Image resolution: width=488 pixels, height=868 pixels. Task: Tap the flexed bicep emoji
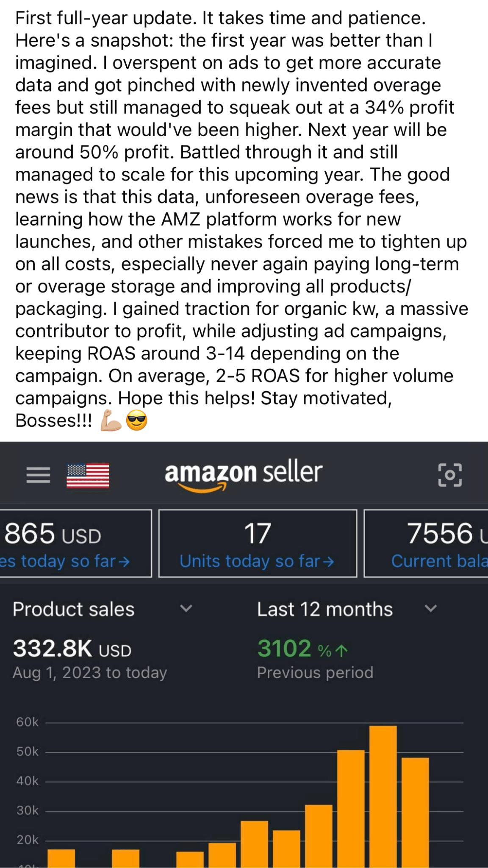(111, 420)
